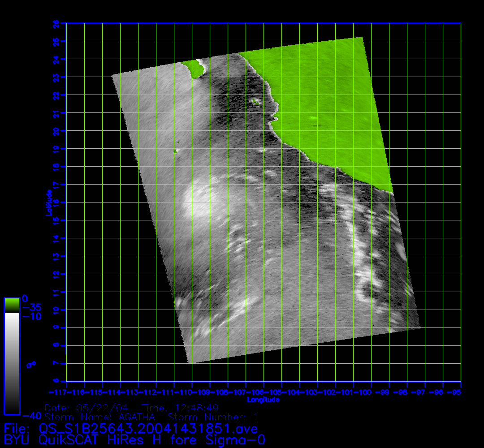Click the "Latitude" axis label
Image resolution: width=484 pixels, height=448 pixels.
[x=48, y=202]
